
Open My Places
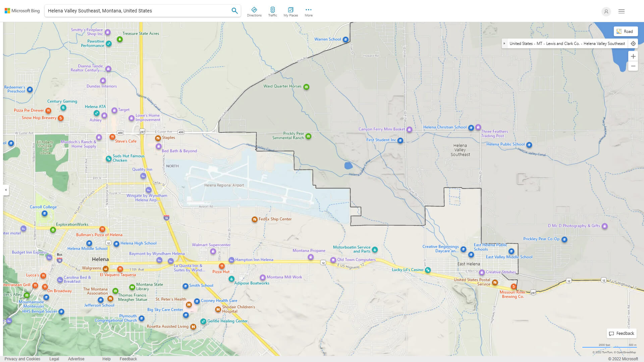(290, 12)
